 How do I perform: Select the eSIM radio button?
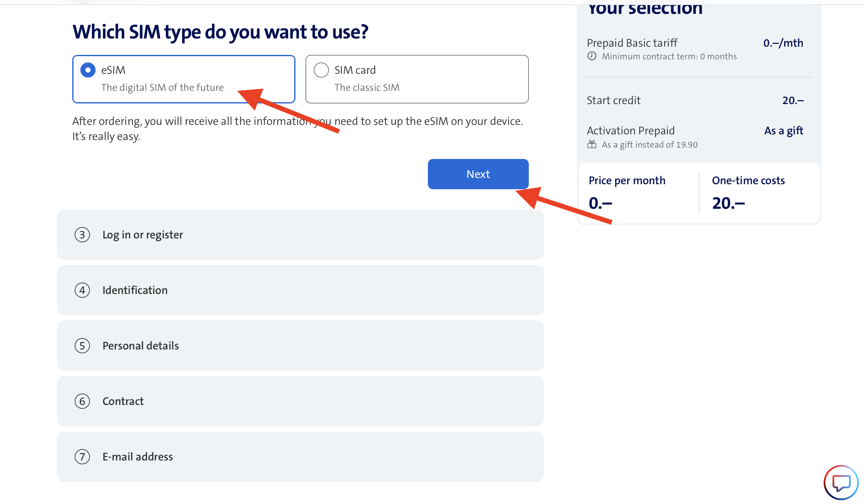pos(88,70)
